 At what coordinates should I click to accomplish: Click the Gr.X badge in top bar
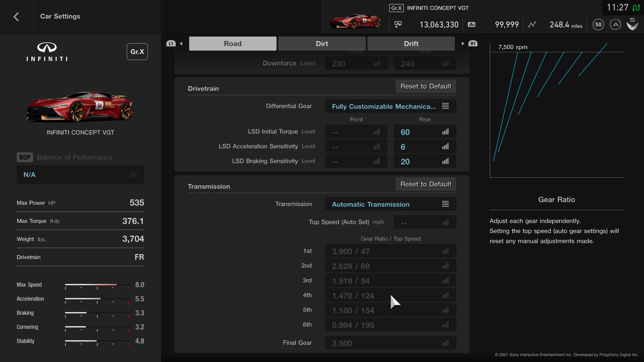coord(396,8)
